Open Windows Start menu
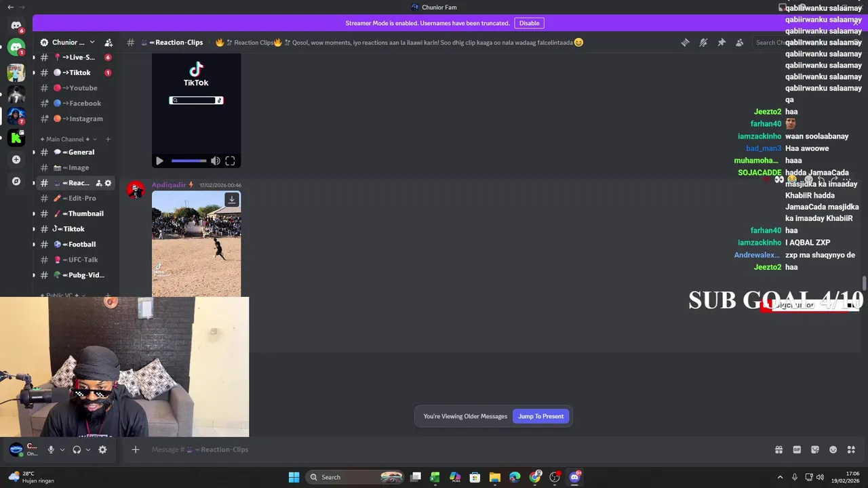The height and width of the screenshot is (488, 868). 294,477
